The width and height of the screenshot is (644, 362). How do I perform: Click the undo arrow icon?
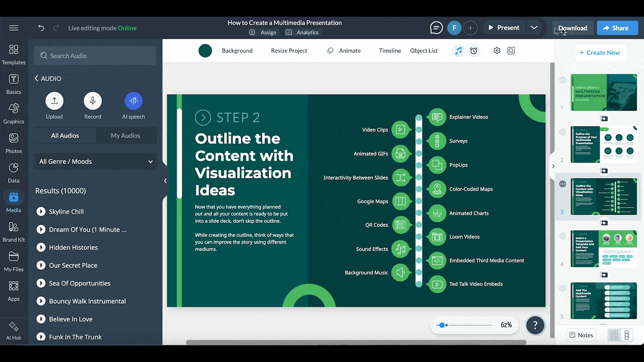(41, 28)
